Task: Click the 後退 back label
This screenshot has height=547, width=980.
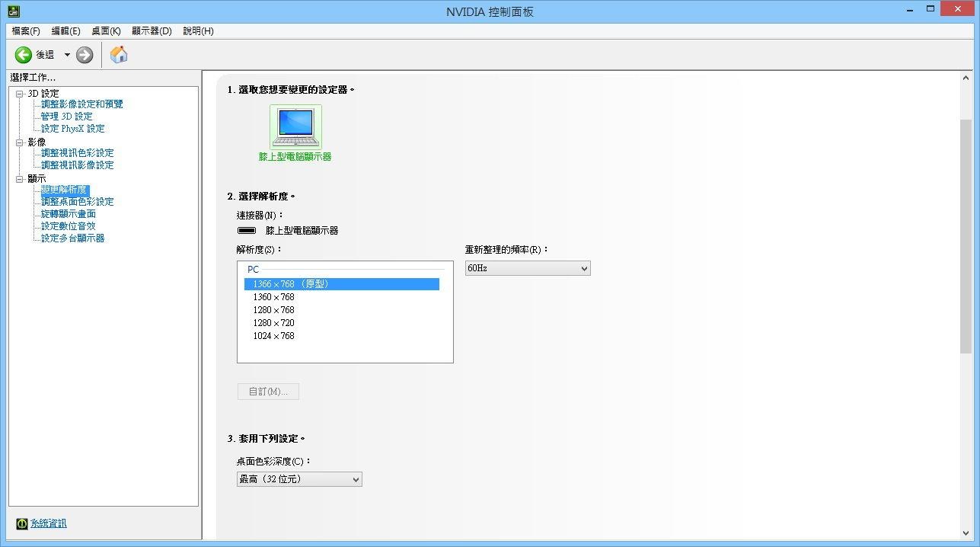Action: pos(45,55)
